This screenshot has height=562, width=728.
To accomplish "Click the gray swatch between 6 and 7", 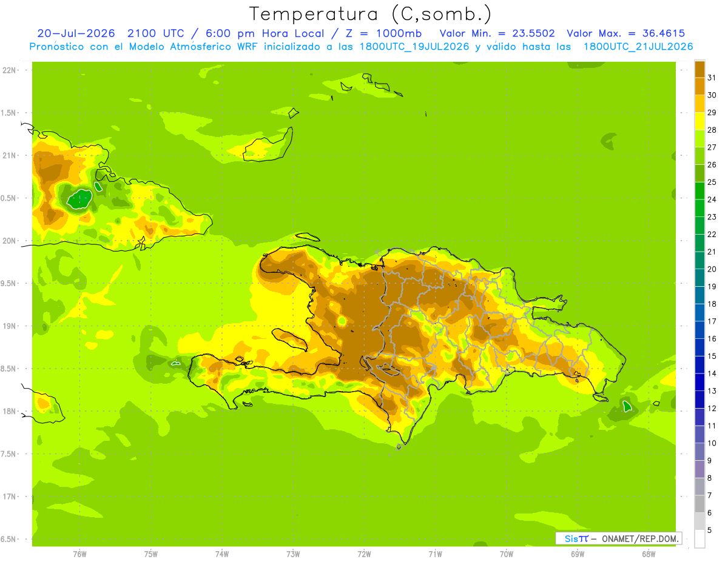I will pyautogui.click(x=699, y=503).
